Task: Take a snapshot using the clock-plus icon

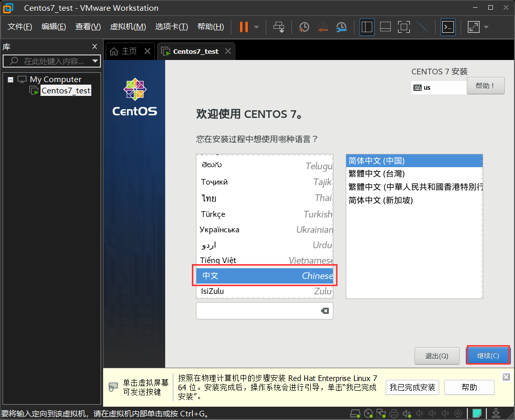Action: (304, 27)
